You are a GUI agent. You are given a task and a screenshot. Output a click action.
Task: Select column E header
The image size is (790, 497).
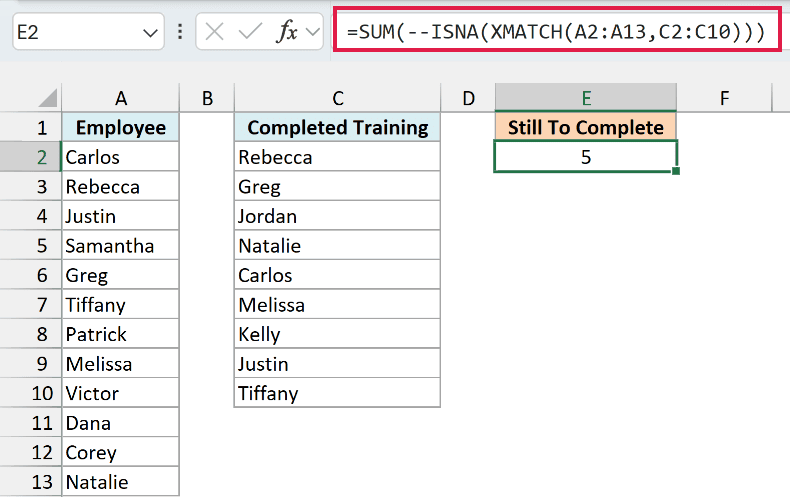click(x=586, y=98)
